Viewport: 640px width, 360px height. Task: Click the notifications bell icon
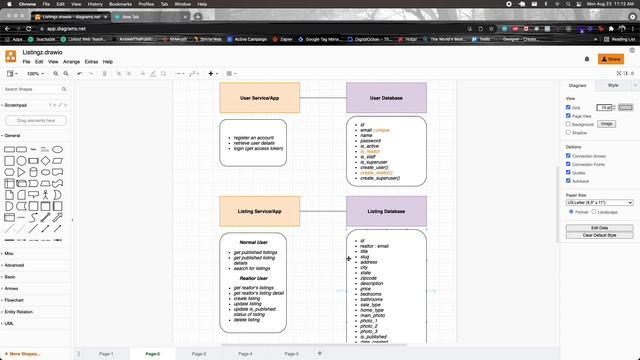587,59
